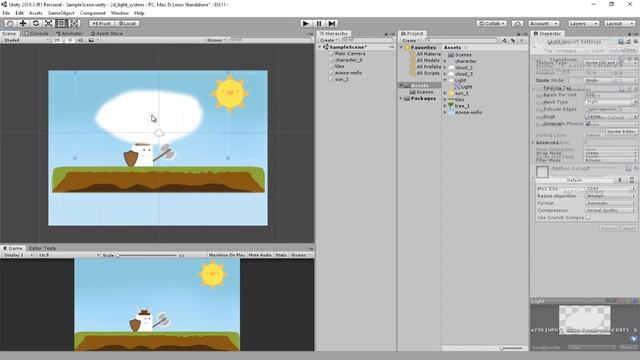This screenshot has height=360, width=640.
Task: Select tiles object in Hierarchy
Action: tap(340, 66)
